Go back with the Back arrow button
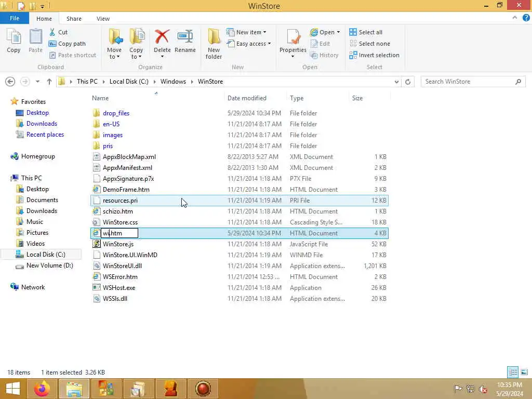 click(x=10, y=82)
